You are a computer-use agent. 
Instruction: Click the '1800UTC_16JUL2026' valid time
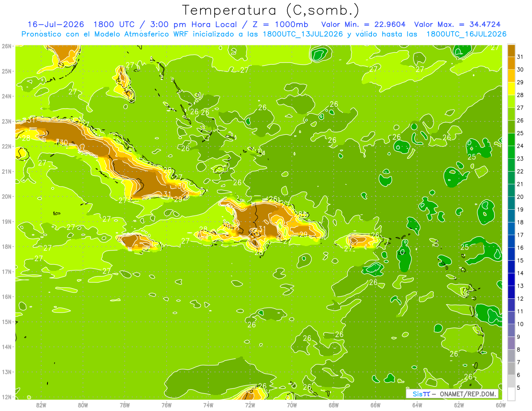[x=466, y=34]
